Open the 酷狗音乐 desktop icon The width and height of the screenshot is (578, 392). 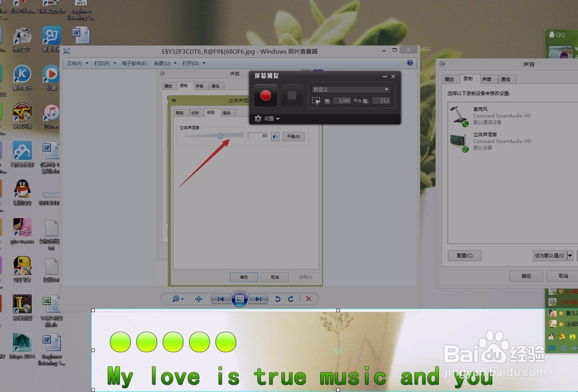22,77
